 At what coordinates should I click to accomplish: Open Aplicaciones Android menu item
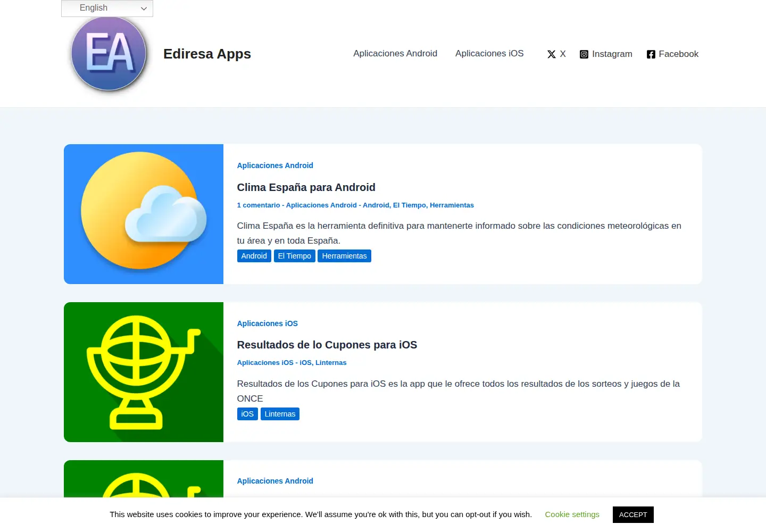coord(395,53)
